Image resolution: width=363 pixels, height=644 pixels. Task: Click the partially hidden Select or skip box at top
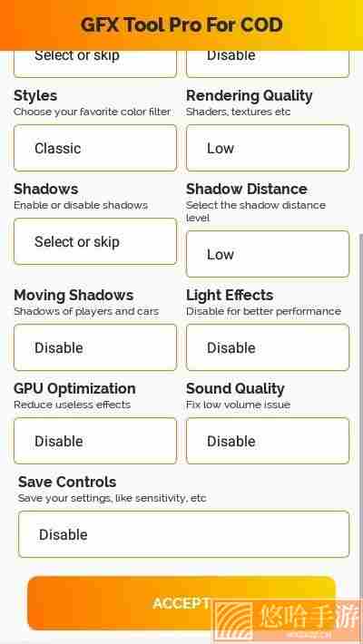click(95, 63)
